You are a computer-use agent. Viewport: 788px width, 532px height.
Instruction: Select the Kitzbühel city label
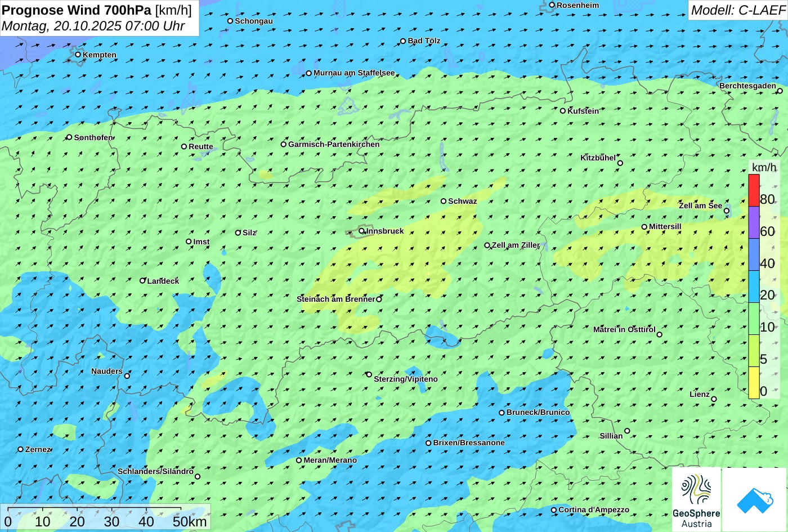pyautogui.click(x=598, y=158)
